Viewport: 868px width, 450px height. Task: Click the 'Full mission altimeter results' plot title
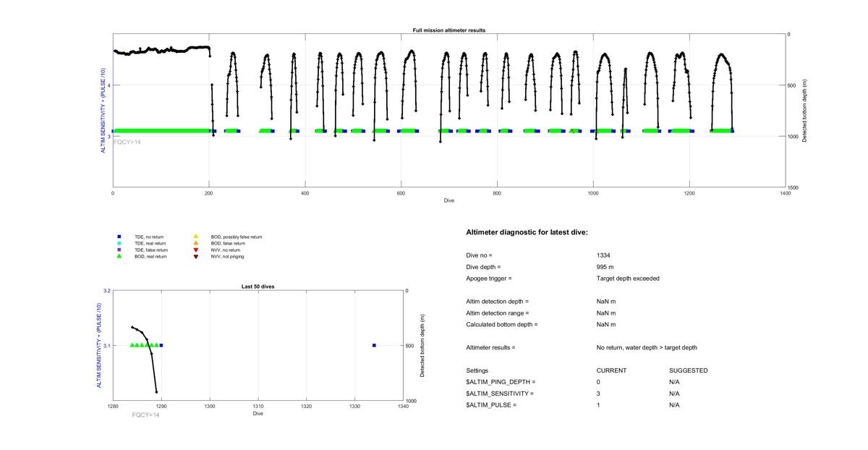coord(449,30)
